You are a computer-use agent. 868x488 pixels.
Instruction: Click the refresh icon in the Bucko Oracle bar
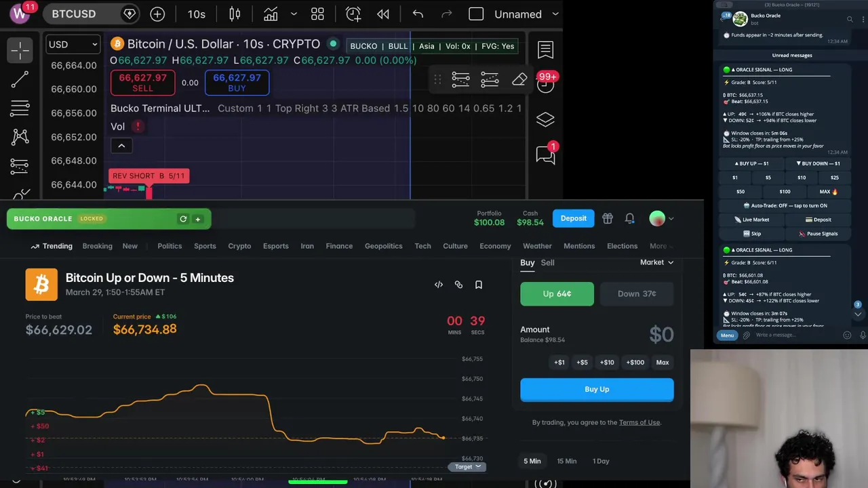click(x=183, y=219)
